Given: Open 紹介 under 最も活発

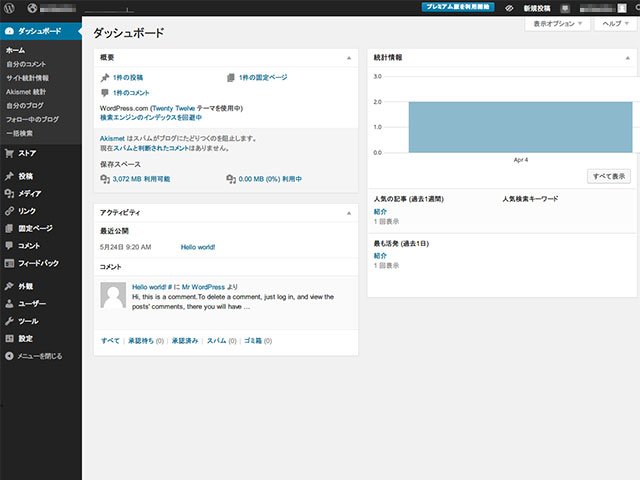Looking at the screenshot, I should (x=380, y=256).
